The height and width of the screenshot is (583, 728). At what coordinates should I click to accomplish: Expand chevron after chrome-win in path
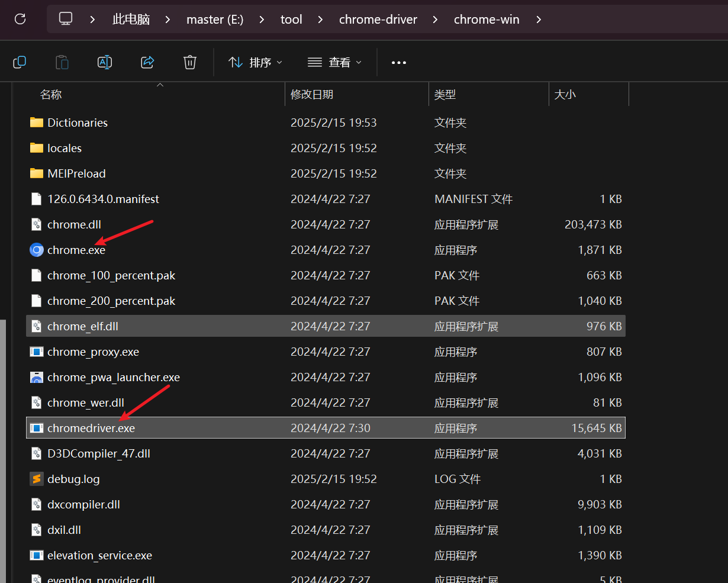click(x=539, y=20)
